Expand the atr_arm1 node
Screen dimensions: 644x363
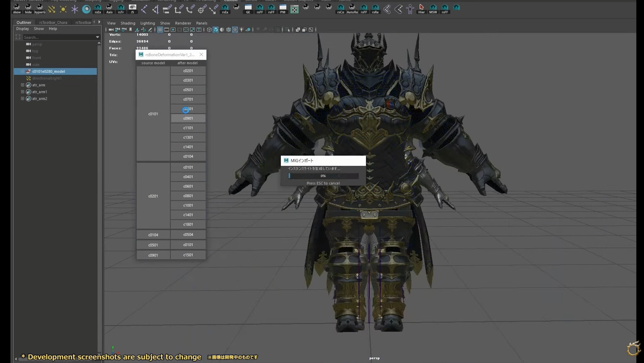[x=23, y=92]
